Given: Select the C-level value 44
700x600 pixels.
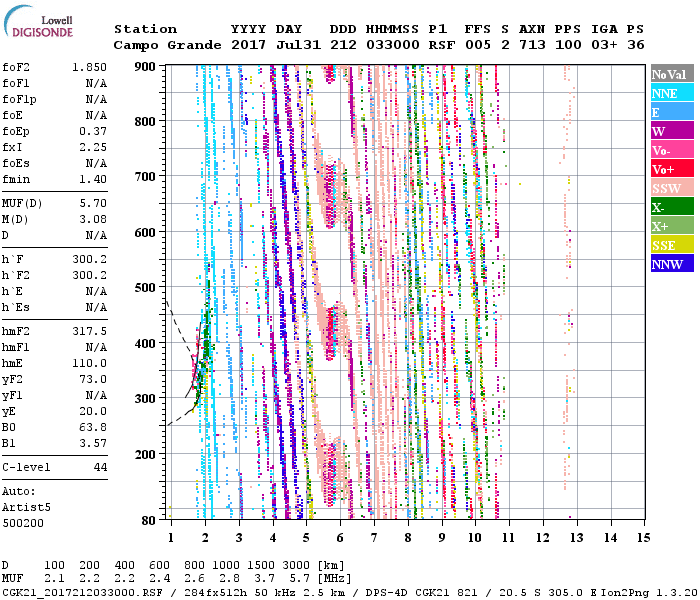Looking at the screenshot, I should click(100, 468).
